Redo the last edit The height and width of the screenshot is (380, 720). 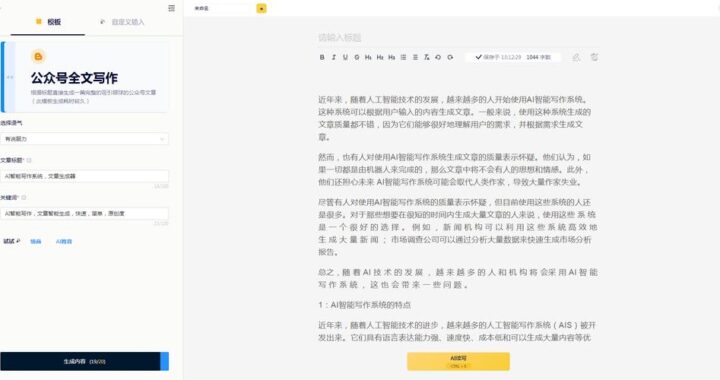coord(450,57)
